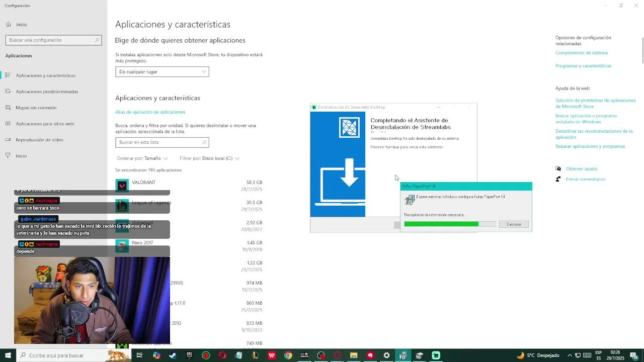Select Aplicaciones y características in the sidebar
The image size is (644, 362).
45,75
